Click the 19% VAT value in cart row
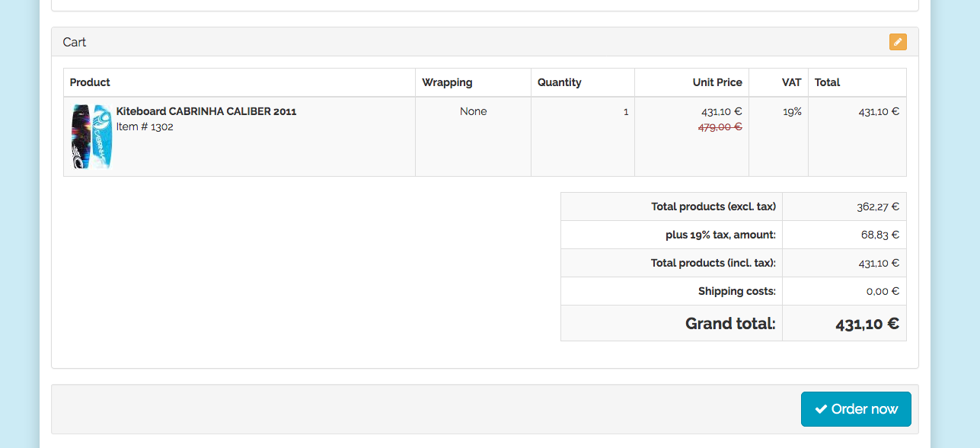The height and width of the screenshot is (448, 980). coord(792,111)
